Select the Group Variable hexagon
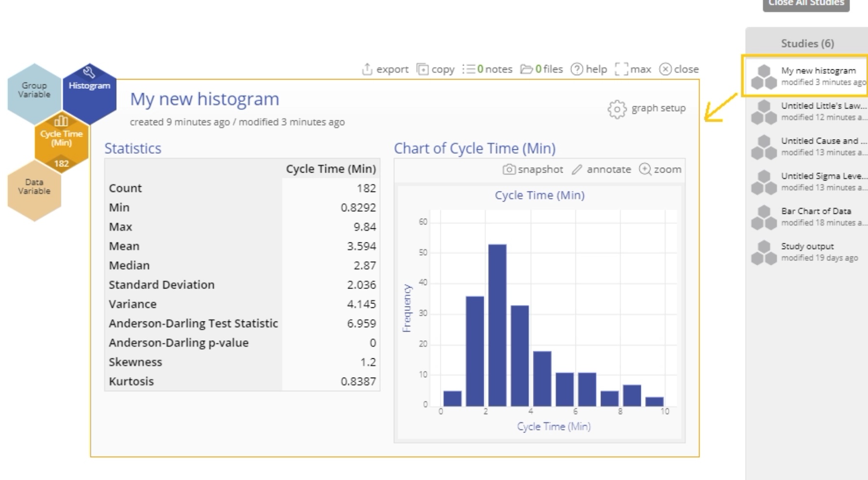Screen dimensions: 868x480 (x=34, y=90)
